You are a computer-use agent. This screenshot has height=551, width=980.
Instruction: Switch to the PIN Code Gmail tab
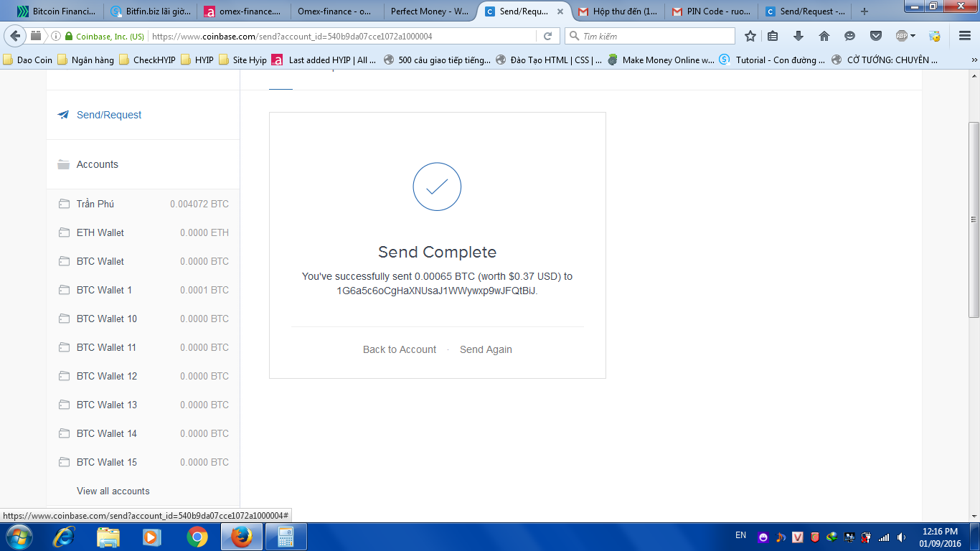point(711,11)
